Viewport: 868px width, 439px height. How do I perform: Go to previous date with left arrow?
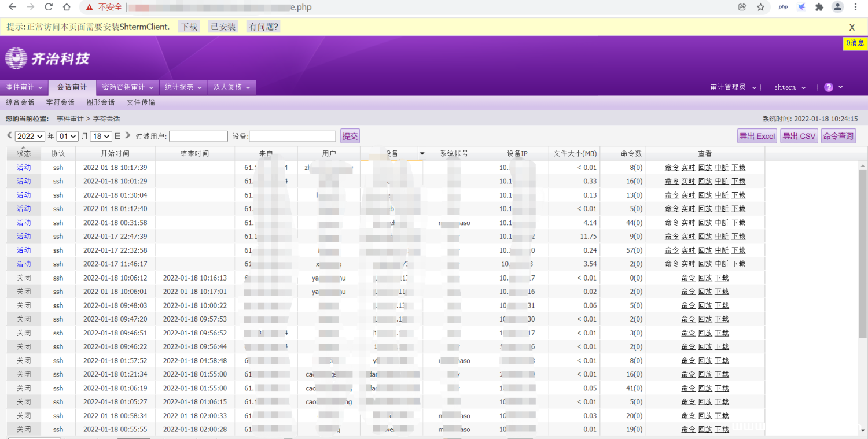click(9, 135)
